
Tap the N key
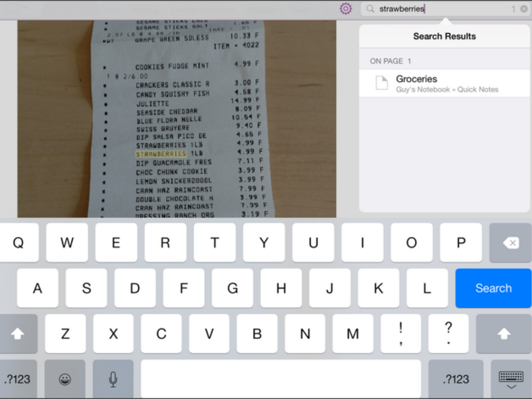point(305,334)
